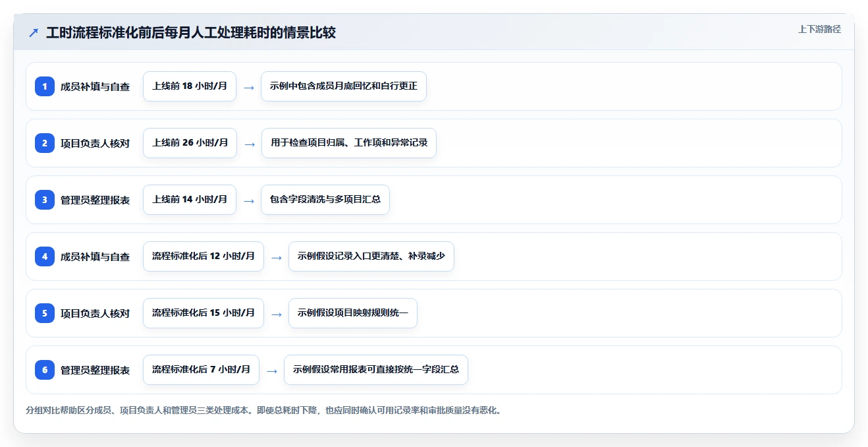Viewport: 868px width, 447px height.
Task: Click 项目负责人核对 label in row 2
Action: point(95,143)
